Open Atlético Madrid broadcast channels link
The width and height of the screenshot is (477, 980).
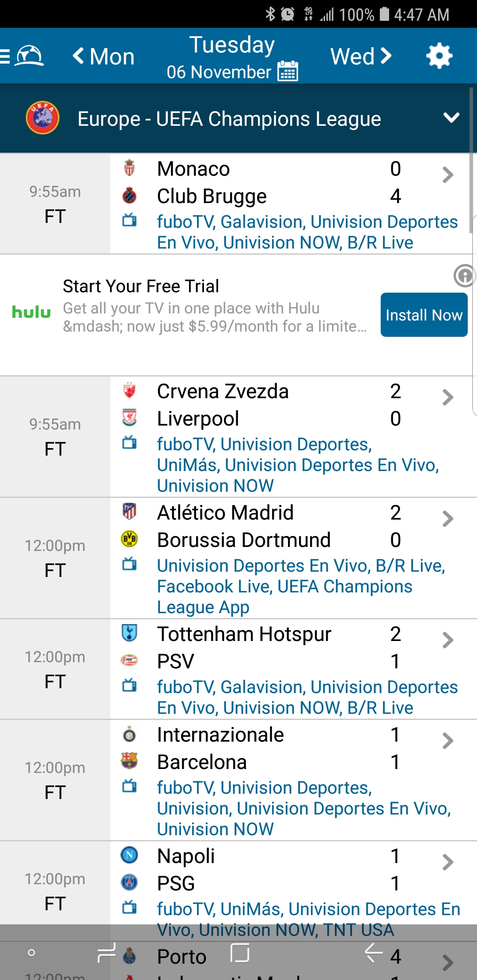click(300, 586)
